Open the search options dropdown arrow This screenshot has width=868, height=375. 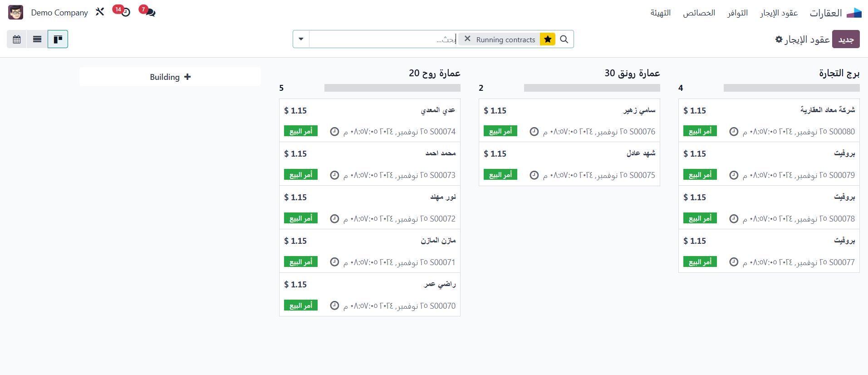301,39
